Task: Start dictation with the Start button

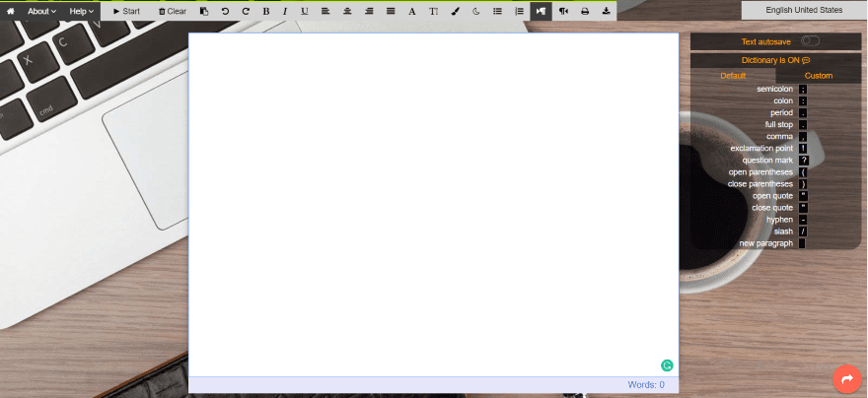Action: tap(126, 11)
